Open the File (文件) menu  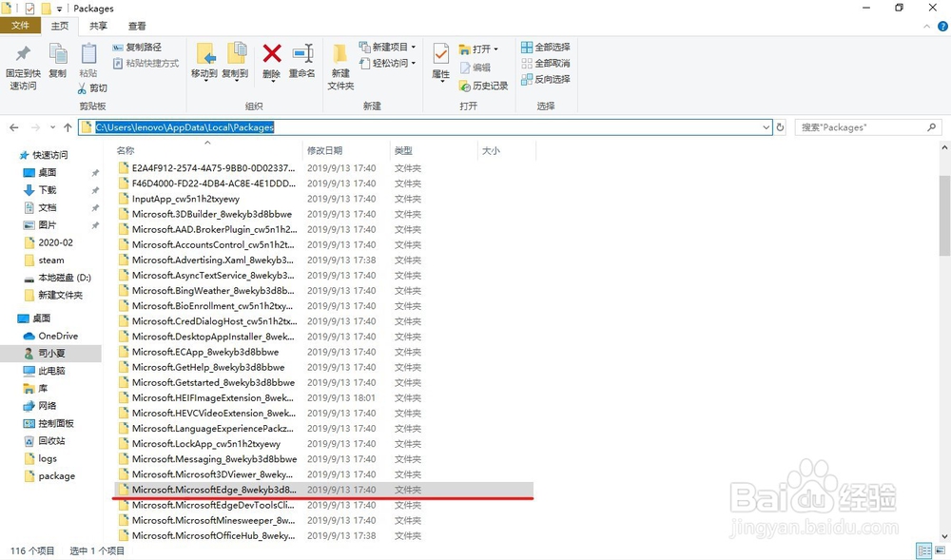[x=20, y=26]
